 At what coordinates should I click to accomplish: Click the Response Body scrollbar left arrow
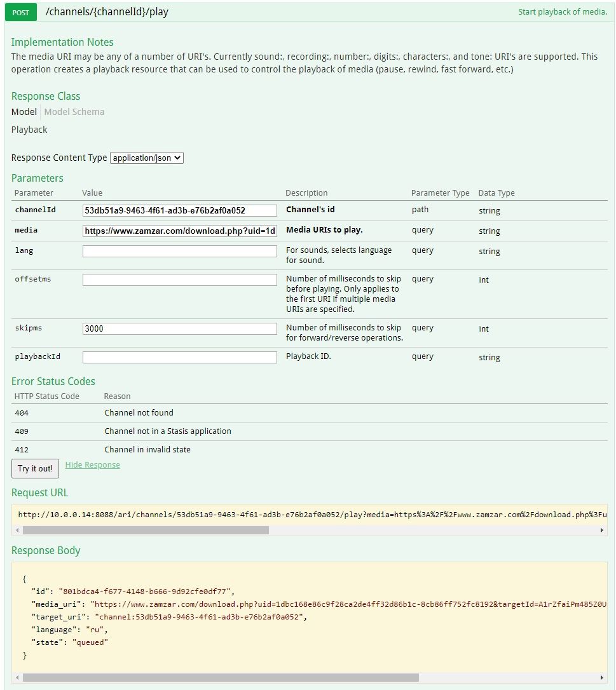[x=17, y=678]
